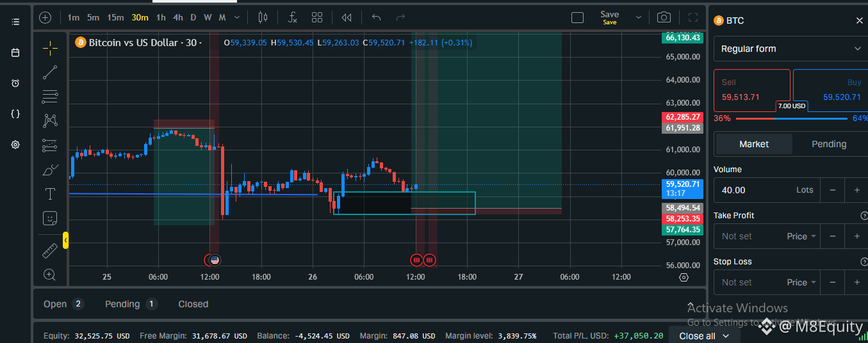The height and width of the screenshot is (343, 868).
Task: Open the indicators fx button
Action: click(x=292, y=17)
